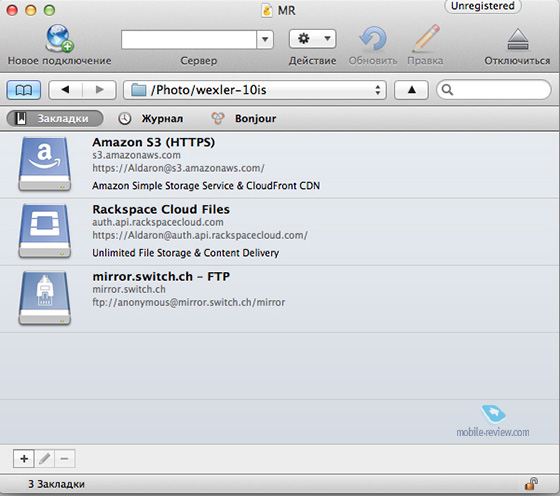Click the ftp://anonymous@mirror.switch.ch/mirror URL text

coord(189,302)
